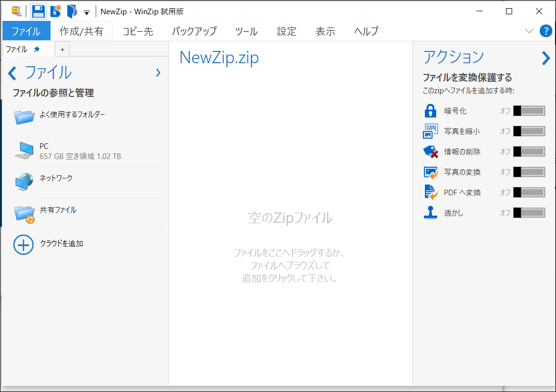Slide the 写真を縮小 slider control
Screen dimensions: 556x392
click(x=529, y=131)
